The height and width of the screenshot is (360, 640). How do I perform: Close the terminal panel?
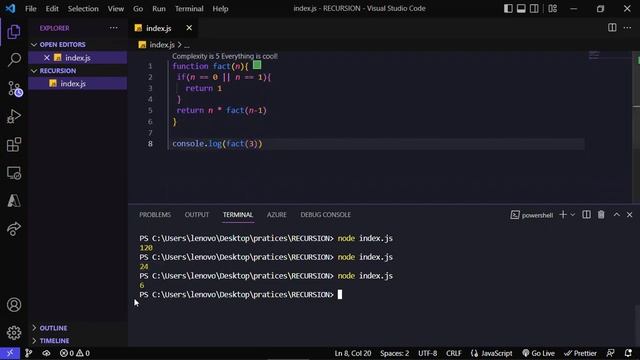(x=629, y=215)
